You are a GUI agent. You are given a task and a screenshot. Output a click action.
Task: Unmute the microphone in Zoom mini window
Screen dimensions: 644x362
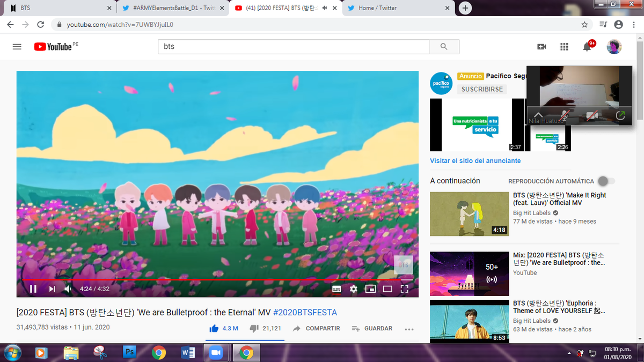565,115
